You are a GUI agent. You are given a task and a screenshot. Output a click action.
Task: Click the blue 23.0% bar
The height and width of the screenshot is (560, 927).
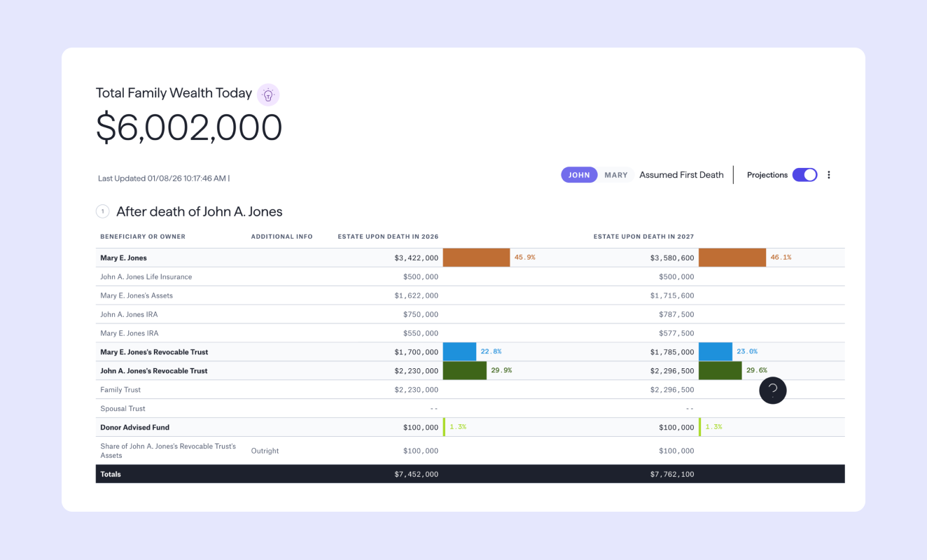tap(716, 351)
